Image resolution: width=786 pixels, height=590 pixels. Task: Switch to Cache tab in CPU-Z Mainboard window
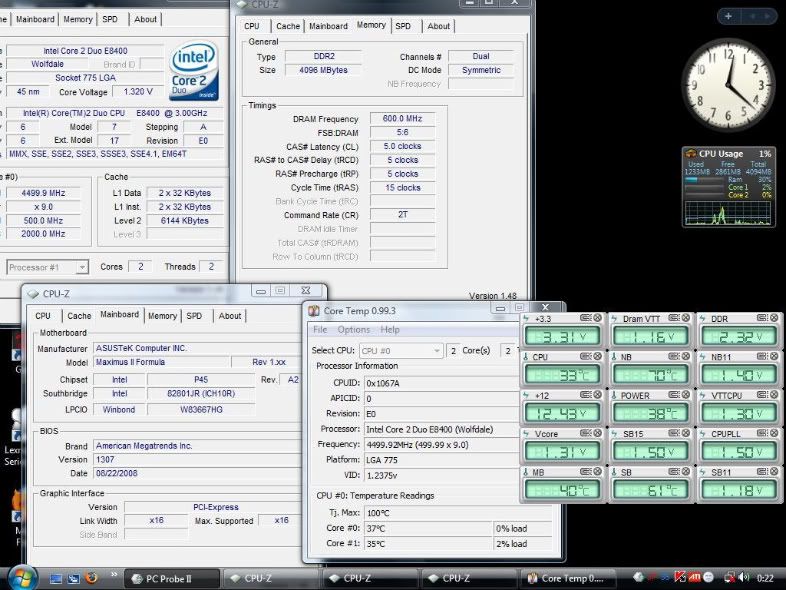79,316
